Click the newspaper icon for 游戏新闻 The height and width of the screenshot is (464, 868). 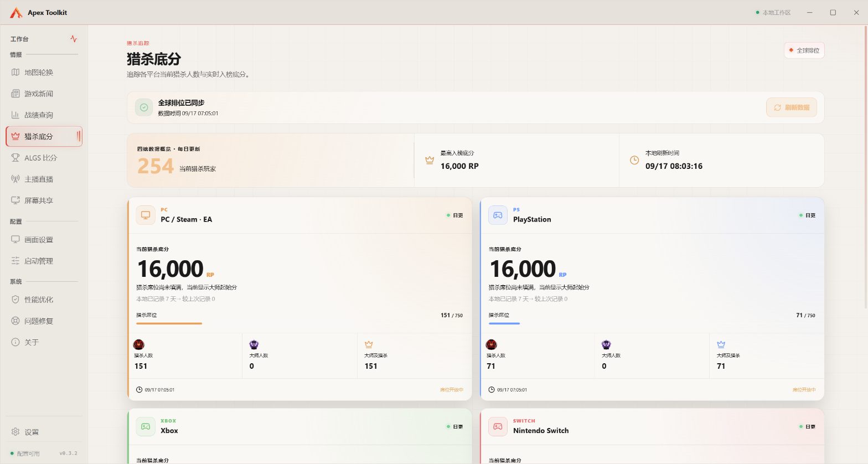15,94
